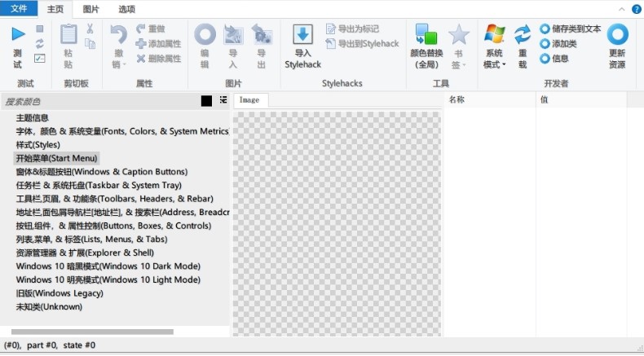Click the blue help question mark icon
The image size is (644, 356).
point(637,9)
